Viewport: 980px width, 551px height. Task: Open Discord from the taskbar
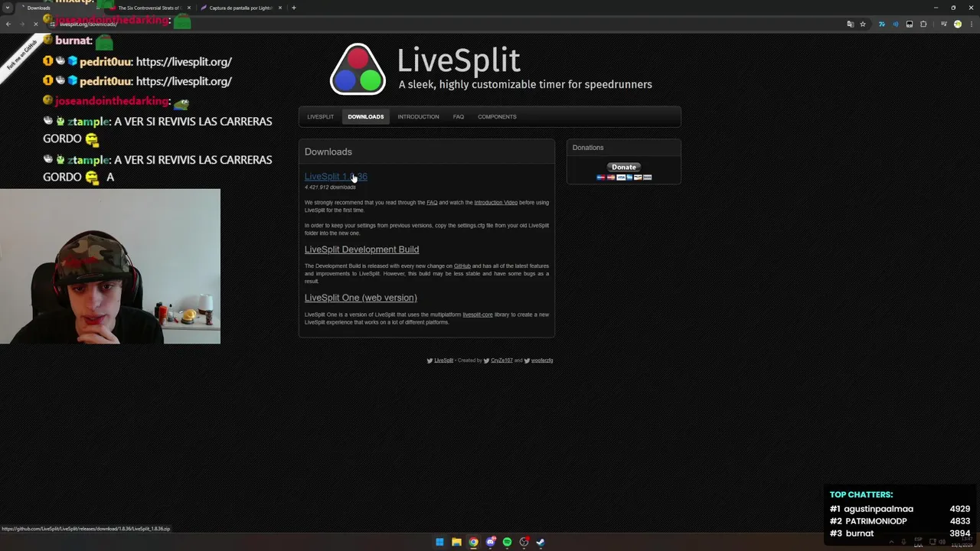click(x=490, y=542)
